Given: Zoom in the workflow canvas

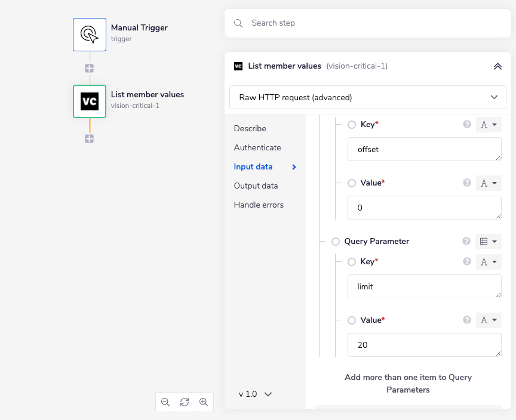Looking at the screenshot, I should point(204,402).
